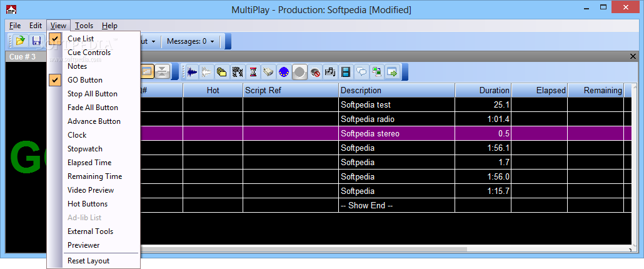Select the Softpedia test cue row
644x269 pixels.
386,104
